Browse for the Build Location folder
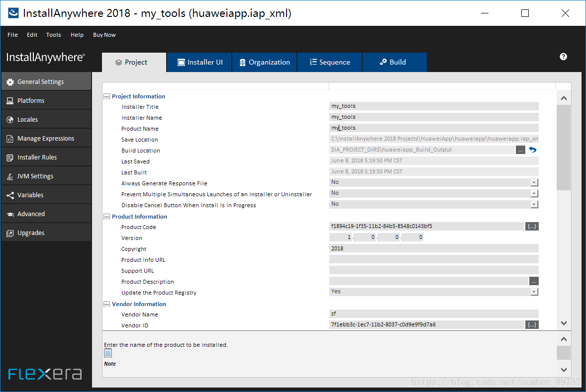Viewport: 586px width, 392px height. coord(520,150)
